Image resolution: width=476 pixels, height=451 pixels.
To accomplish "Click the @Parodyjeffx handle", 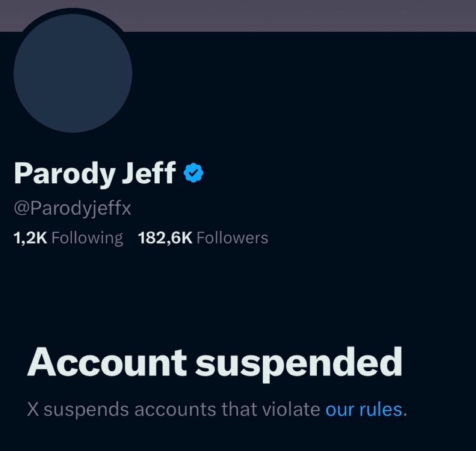I will [73, 209].
